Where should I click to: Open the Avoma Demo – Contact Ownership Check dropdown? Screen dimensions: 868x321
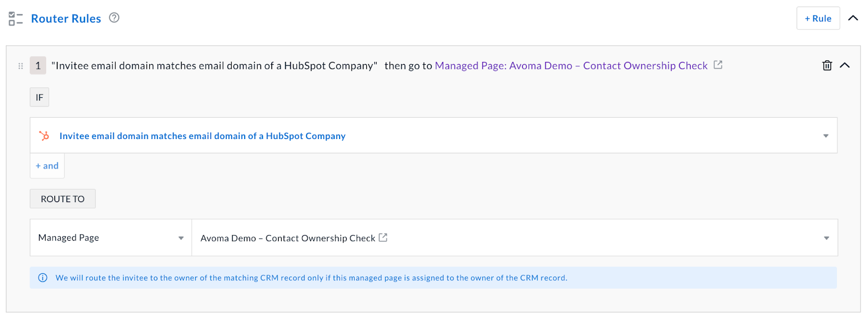515,238
